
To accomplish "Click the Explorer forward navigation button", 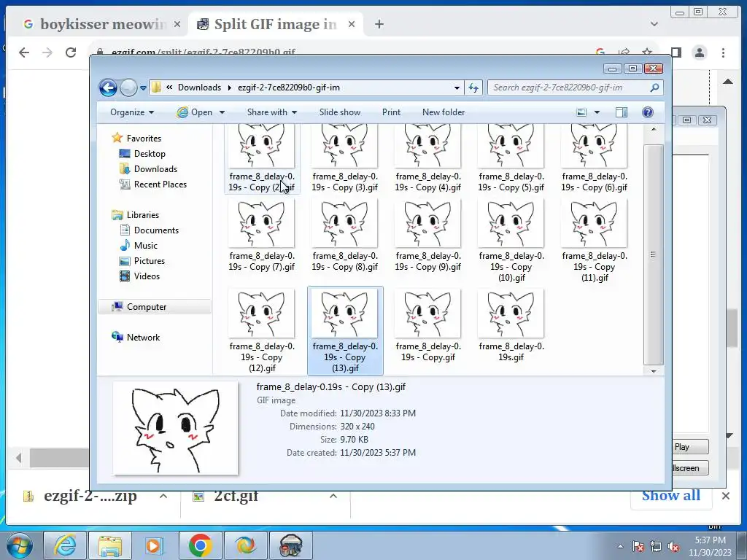I will [x=128, y=87].
